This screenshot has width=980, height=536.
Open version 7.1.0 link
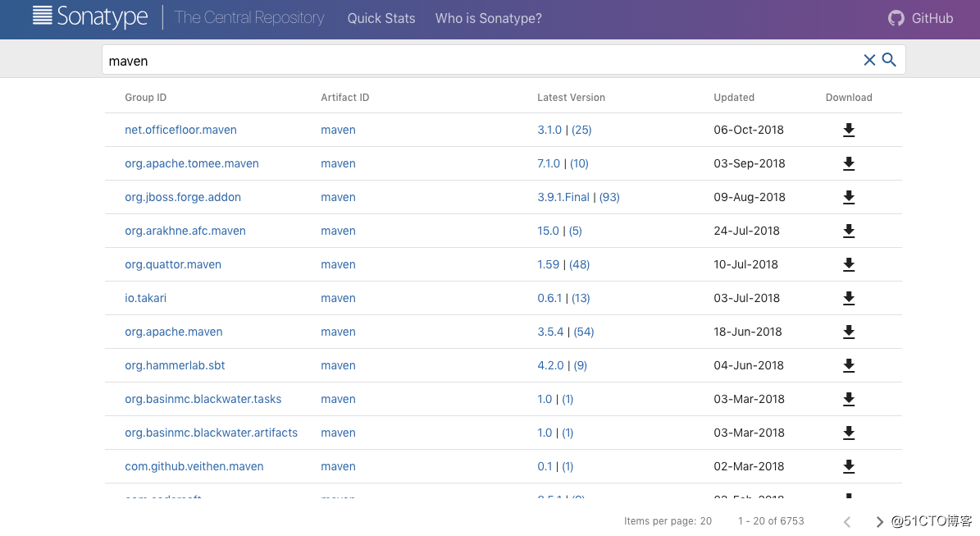coord(549,163)
